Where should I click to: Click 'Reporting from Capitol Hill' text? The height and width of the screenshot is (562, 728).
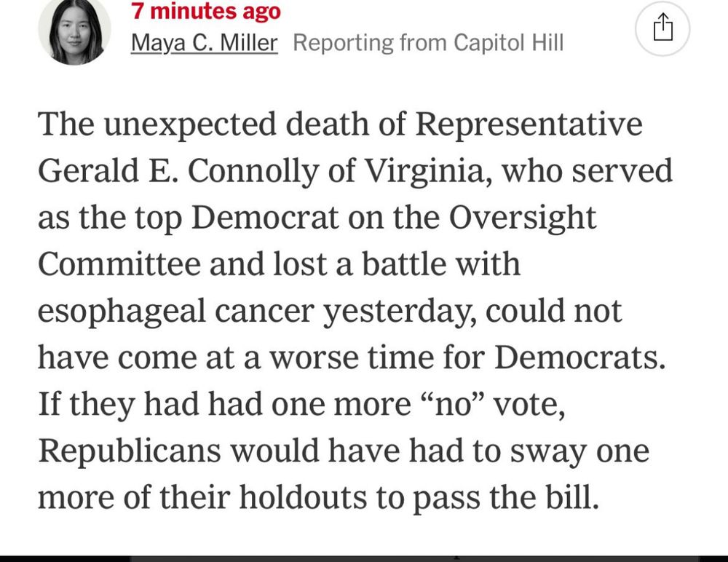point(428,43)
